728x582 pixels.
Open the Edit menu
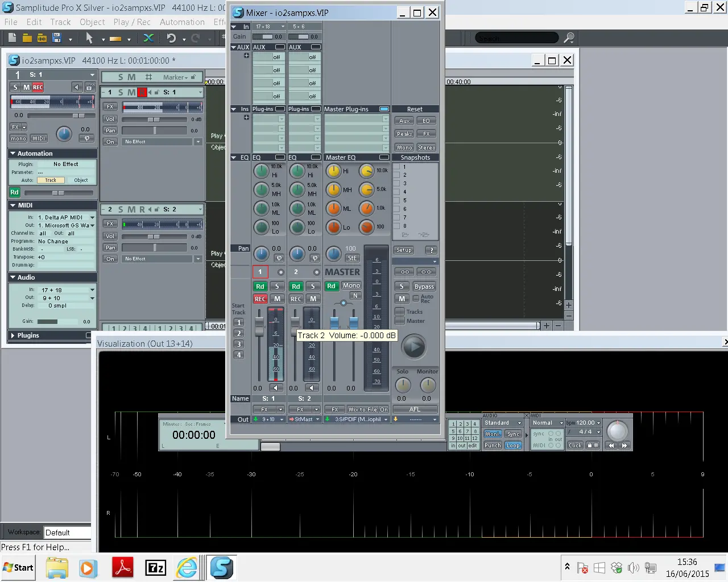click(x=34, y=22)
